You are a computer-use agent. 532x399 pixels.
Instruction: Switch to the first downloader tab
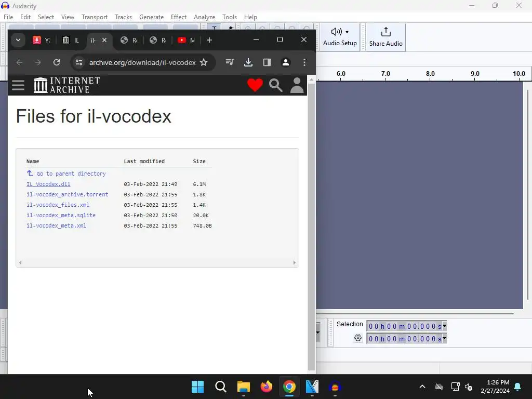click(41, 40)
